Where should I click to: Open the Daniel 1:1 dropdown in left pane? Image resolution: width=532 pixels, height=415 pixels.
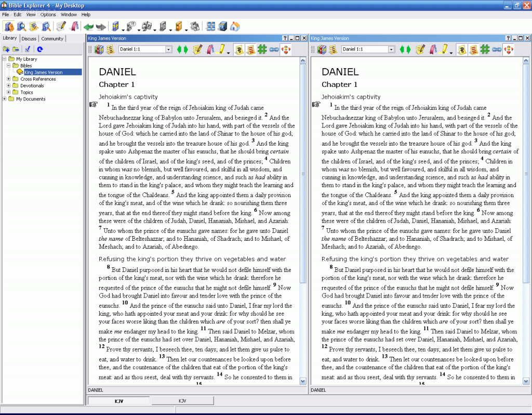point(168,49)
